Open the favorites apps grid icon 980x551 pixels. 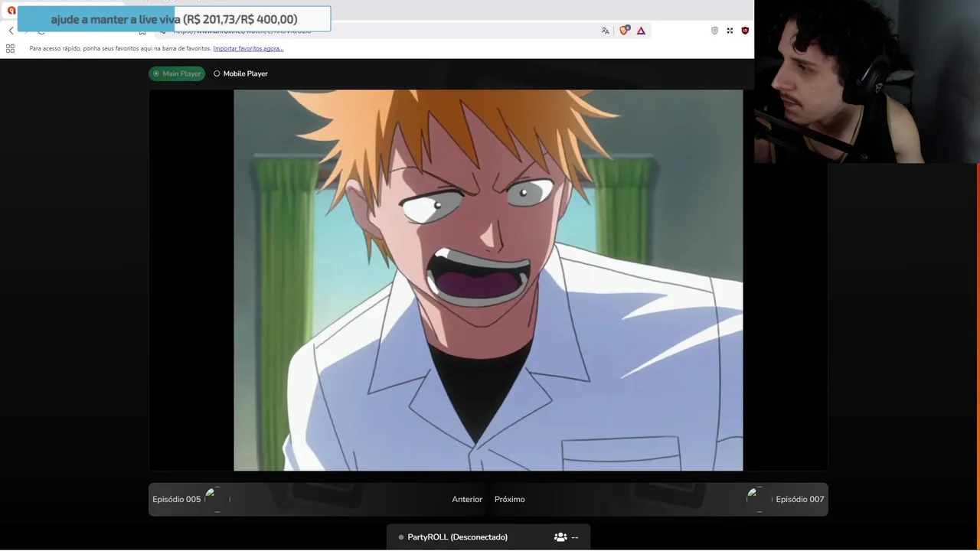tap(10, 48)
